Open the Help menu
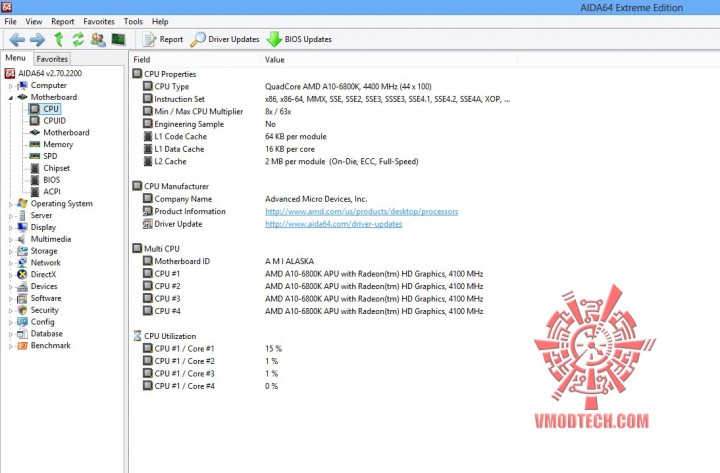 tap(160, 22)
